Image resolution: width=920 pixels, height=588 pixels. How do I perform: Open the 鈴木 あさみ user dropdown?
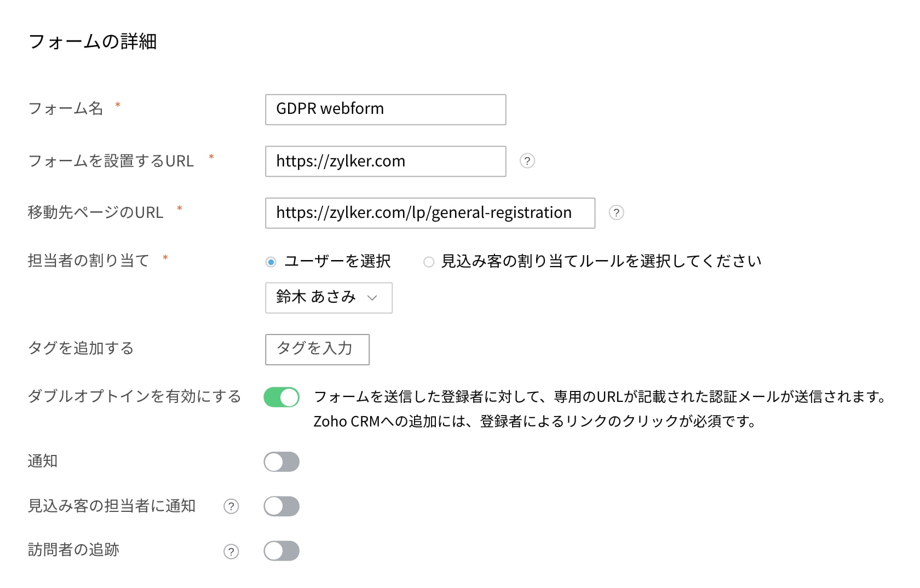(x=328, y=297)
